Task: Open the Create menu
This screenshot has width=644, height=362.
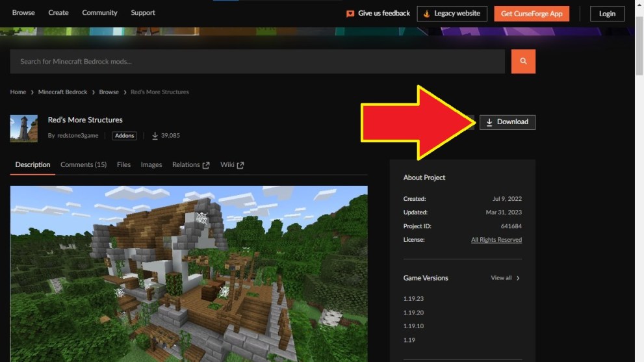Action: (x=58, y=13)
